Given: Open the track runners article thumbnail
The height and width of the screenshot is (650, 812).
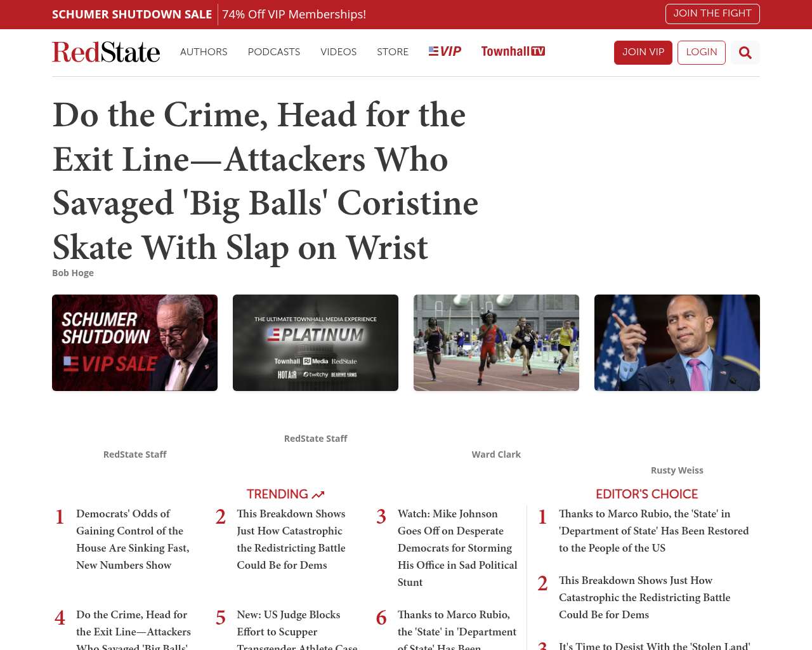Looking at the screenshot, I should 496,343.
